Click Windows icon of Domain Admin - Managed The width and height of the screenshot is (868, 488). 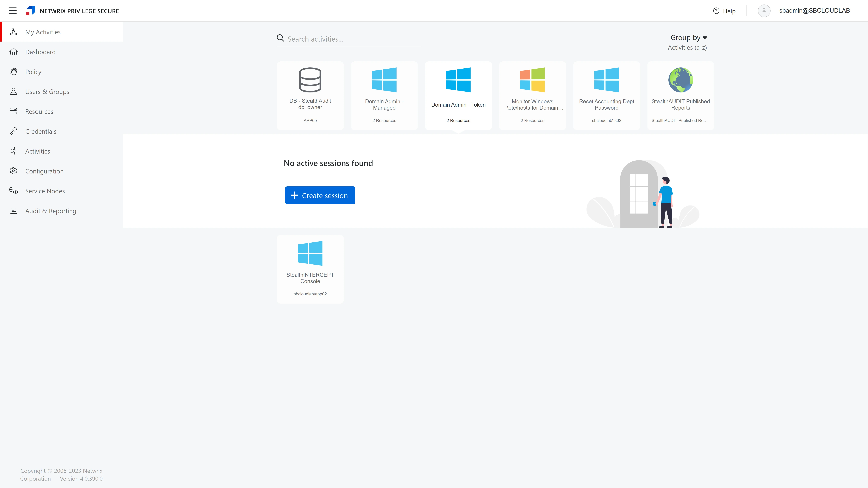(384, 80)
